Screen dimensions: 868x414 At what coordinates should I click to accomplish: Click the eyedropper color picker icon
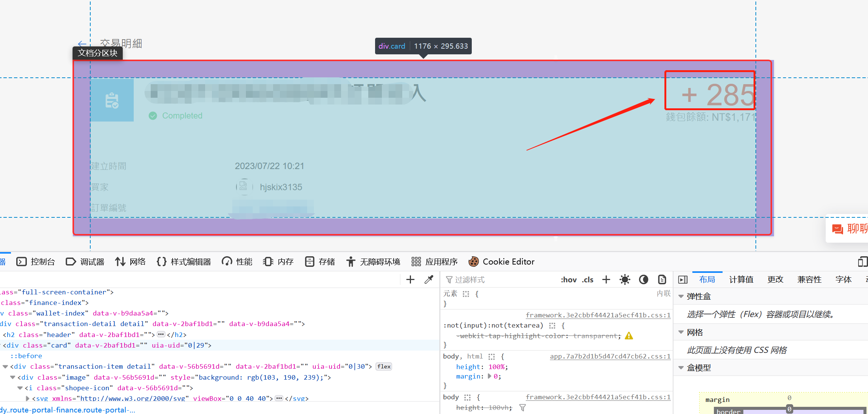click(x=429, y=280)
